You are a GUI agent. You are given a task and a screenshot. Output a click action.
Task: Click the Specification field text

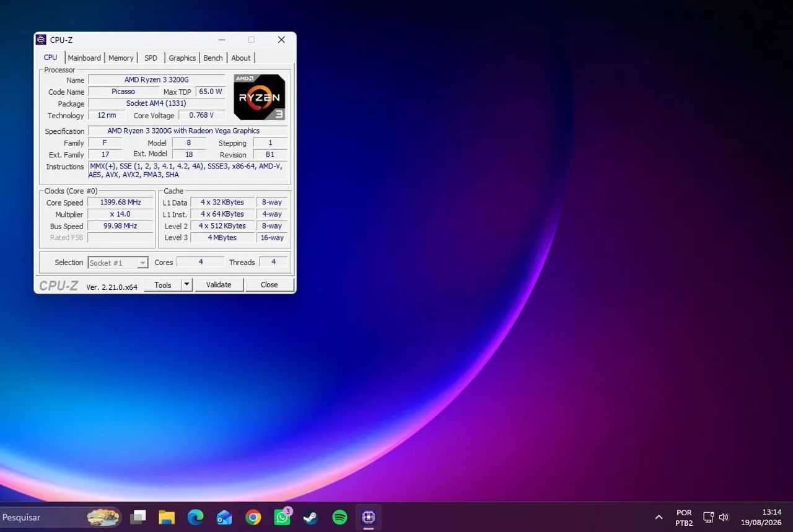(x=183, y=131)
